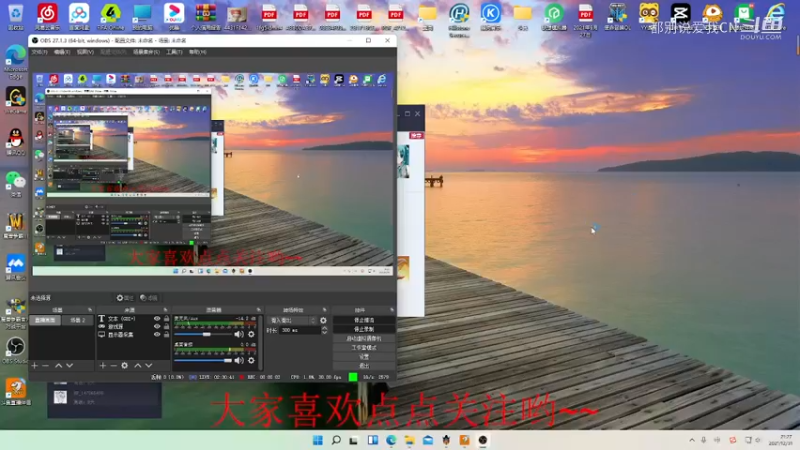This screenshot has height=450, width=800.
Task: Lock the Text (GDI+) source
Action: pyautogui.click(x=166, y=318)
